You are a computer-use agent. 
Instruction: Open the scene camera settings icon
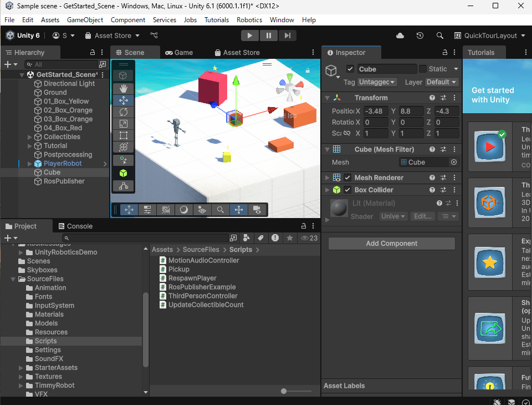pos(257,210)
